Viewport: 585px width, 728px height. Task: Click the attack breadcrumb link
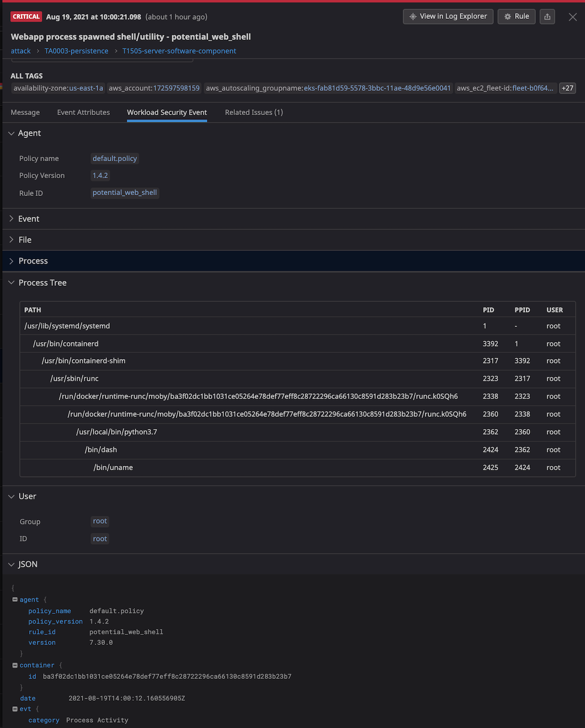tap(20, 50)
